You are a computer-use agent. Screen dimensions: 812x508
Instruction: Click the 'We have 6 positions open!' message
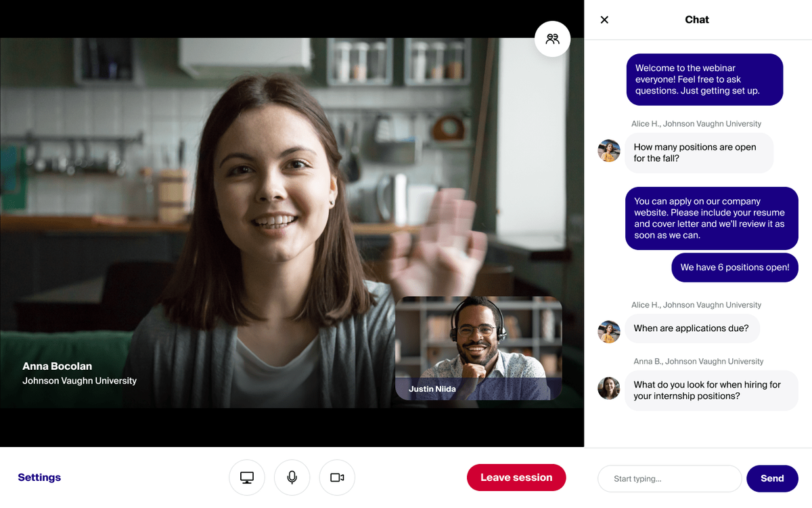pos(734,267)
